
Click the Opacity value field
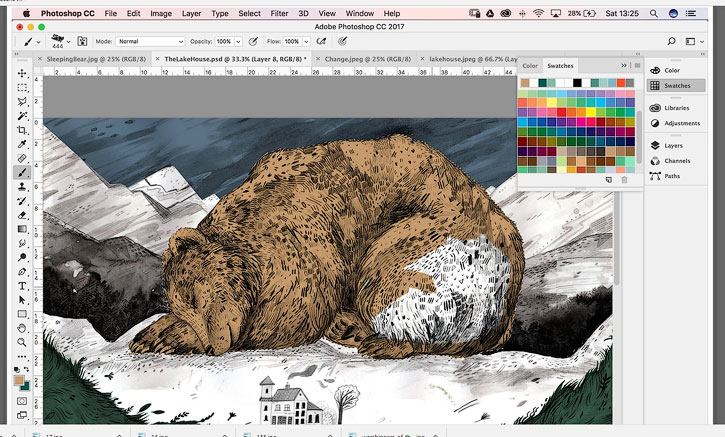click(x=224, y=42)
